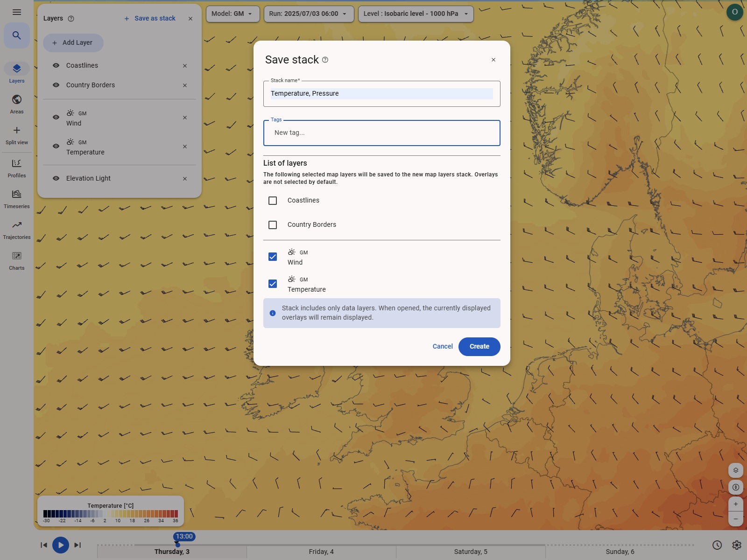The height and width of the screenshot is (560, 747).
Task: Open the Run 2025/07/03 06:00 dropdown
Action: point(309,14)
